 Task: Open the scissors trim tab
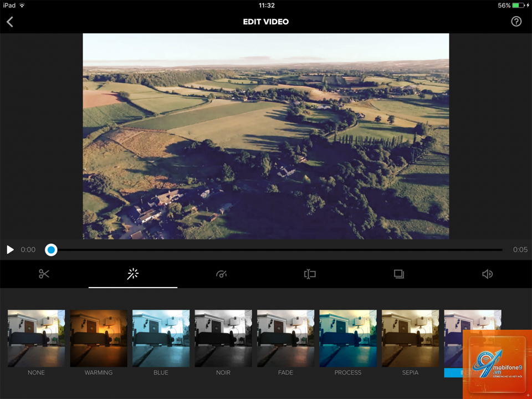pos(44,274)
